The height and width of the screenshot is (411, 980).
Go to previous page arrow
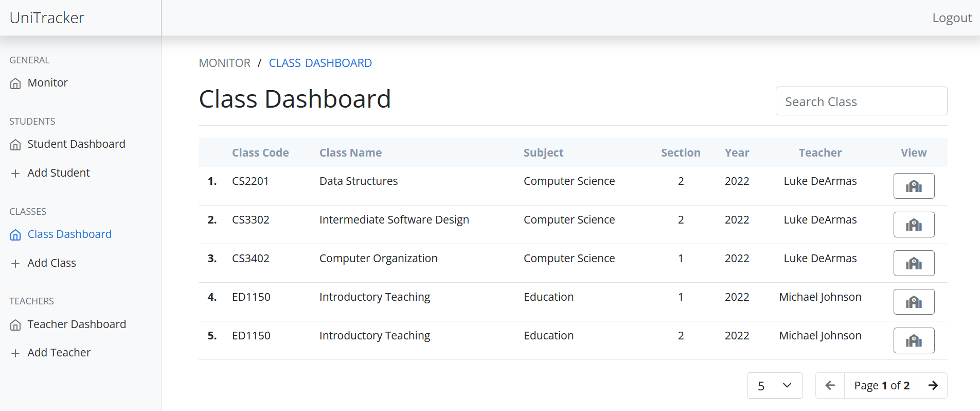[830, 385]
